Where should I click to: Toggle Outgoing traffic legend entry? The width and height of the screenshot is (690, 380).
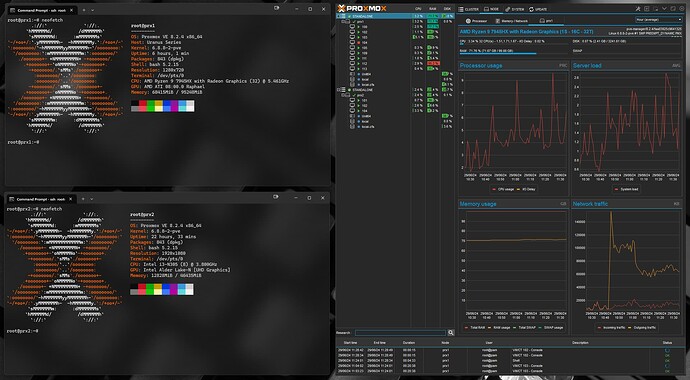tap(642, 328)
